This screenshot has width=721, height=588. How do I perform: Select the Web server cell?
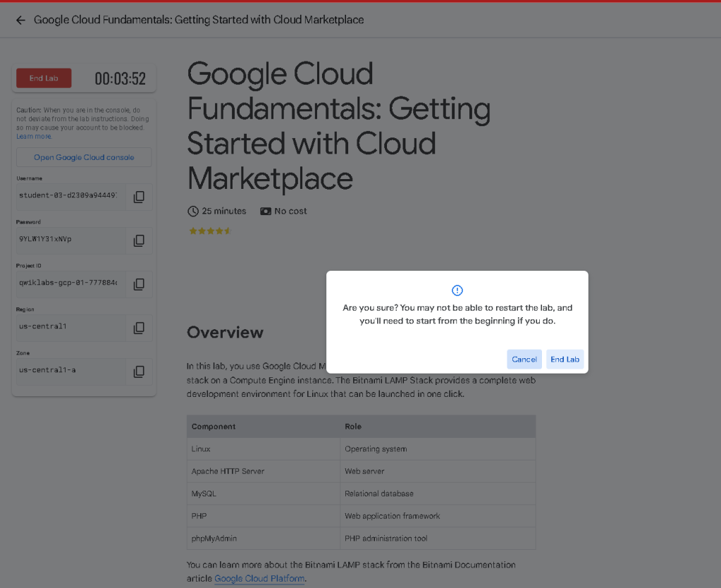tap(438, 471)
